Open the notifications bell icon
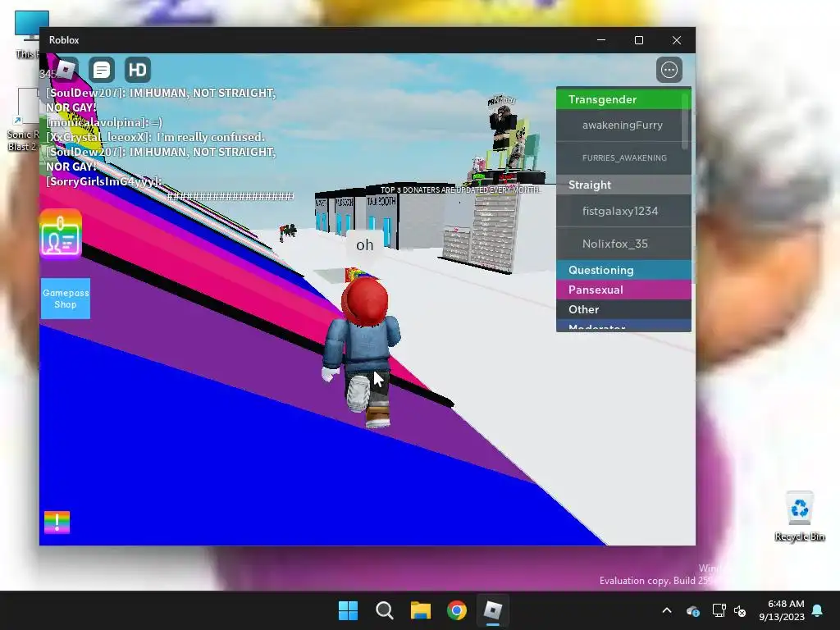This screenshot has height=630, width=840. coord(818,610)
